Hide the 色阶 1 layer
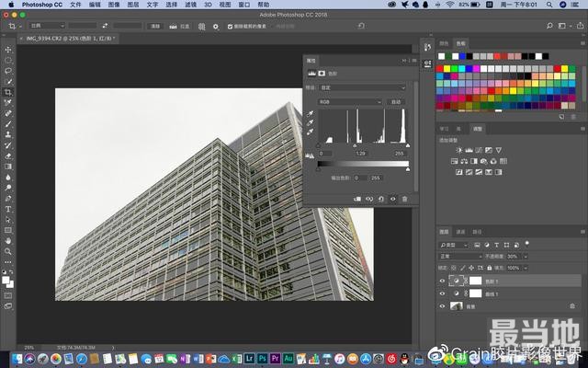 click(442, 281)
